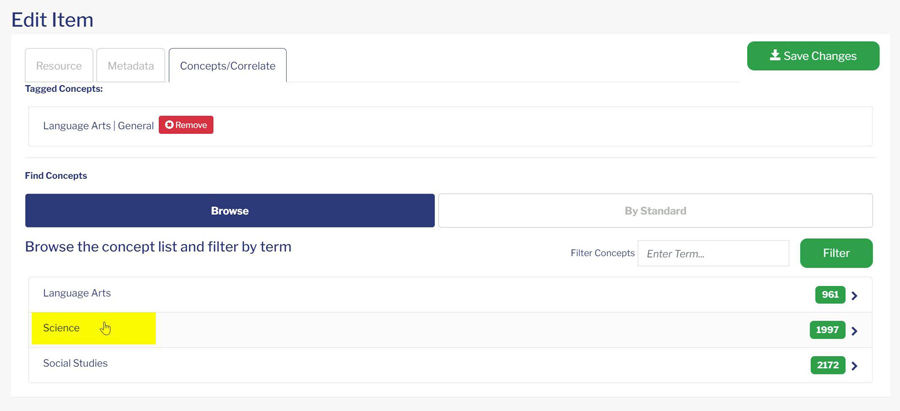The height and width of the screenshot is (411, 900).
Task: Expand Social Studies using its chevron arrow
Action: (855, 366)
